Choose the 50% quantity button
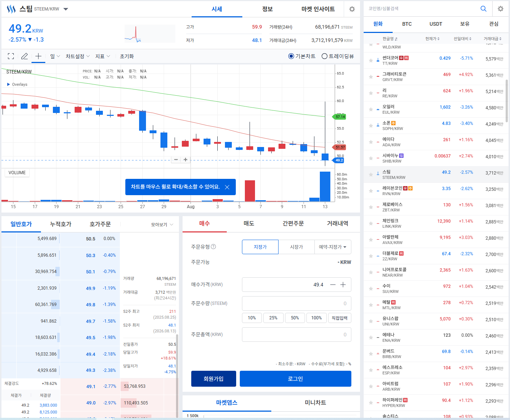 point(295,318)
